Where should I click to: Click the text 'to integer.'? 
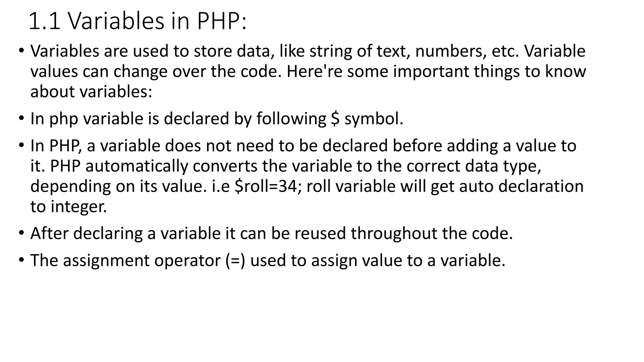click(69, 207)
